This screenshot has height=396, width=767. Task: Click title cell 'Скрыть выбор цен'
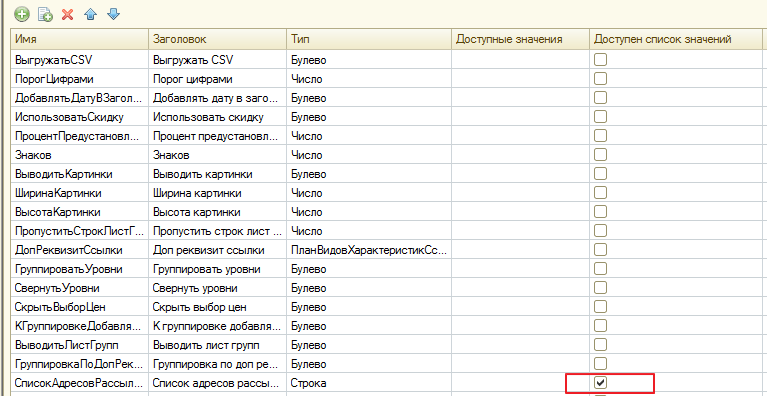[x=218, y=308]
